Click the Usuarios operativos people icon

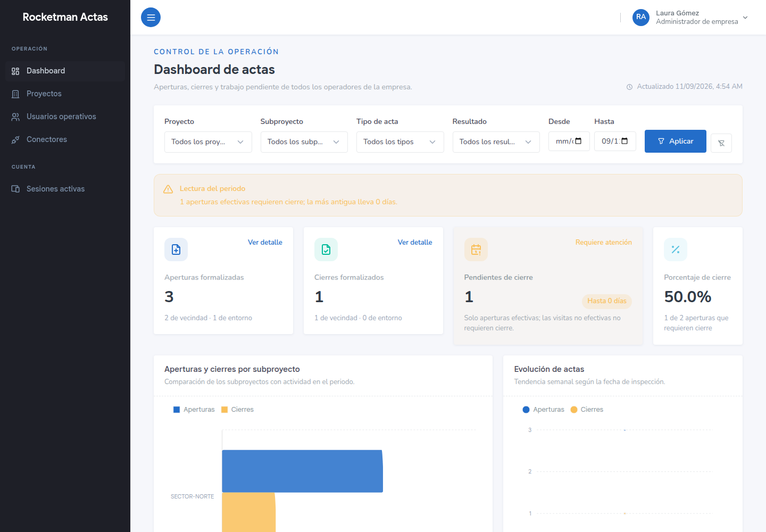click(15, 117)
